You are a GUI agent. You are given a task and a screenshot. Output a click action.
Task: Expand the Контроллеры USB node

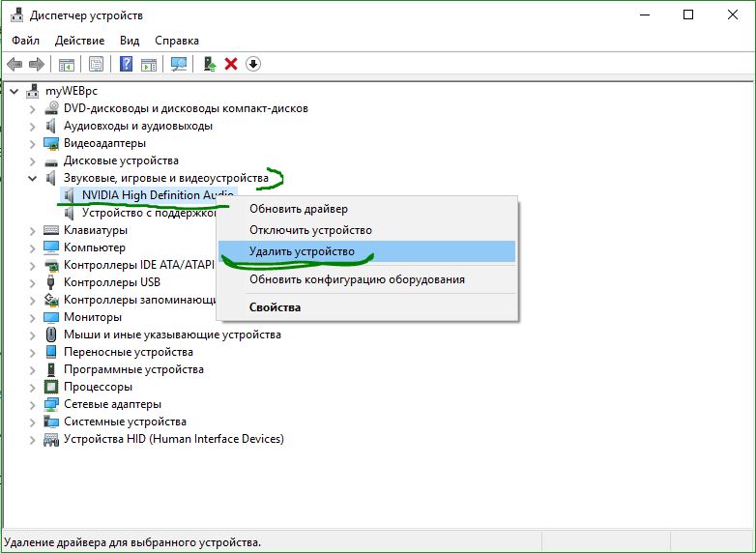pyautogui.click(x=32, y=282)
